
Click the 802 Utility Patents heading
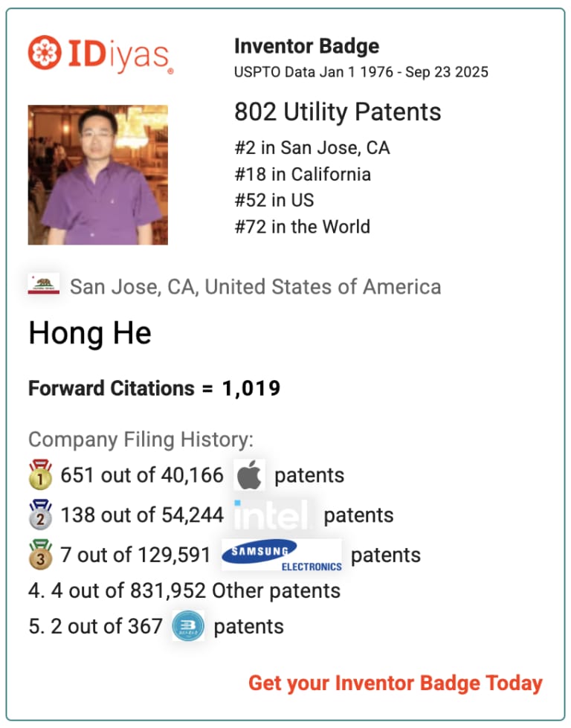(338, 112)
